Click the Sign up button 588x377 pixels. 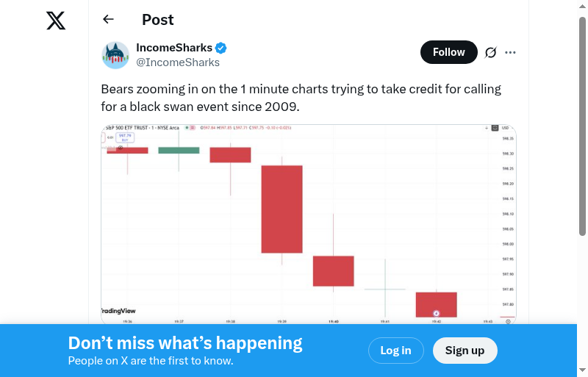pyautogui.click(x=465, y=351)
